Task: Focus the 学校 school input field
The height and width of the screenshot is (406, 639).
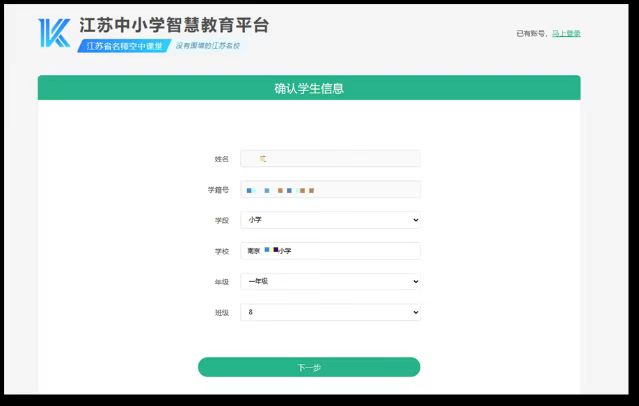Action: pyautogui.click(x=330, y=251)
